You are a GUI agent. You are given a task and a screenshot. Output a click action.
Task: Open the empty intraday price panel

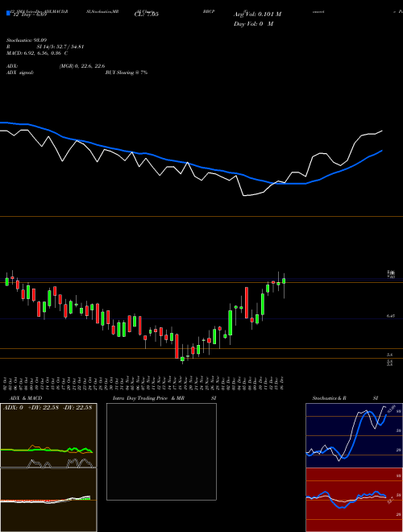click(x=161, y=451)
